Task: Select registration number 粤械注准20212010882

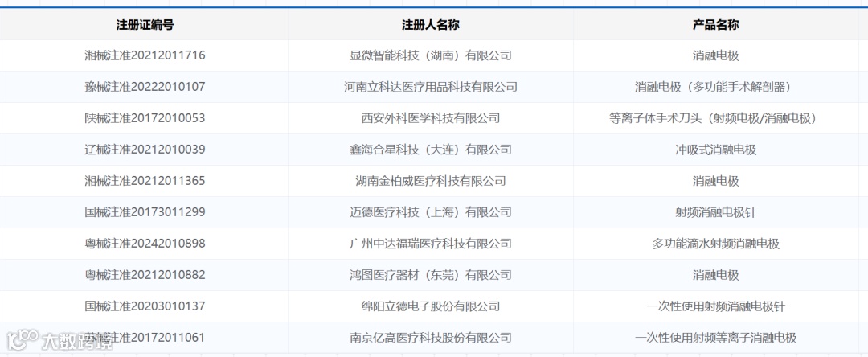Action: pyautogui.click(x=145, y=274)
